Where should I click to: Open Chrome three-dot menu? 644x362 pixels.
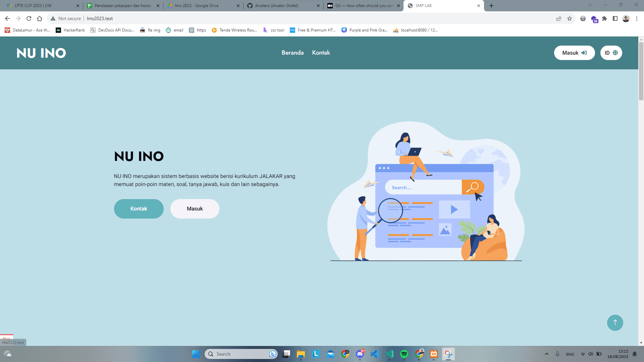click(x=637, y=18)
